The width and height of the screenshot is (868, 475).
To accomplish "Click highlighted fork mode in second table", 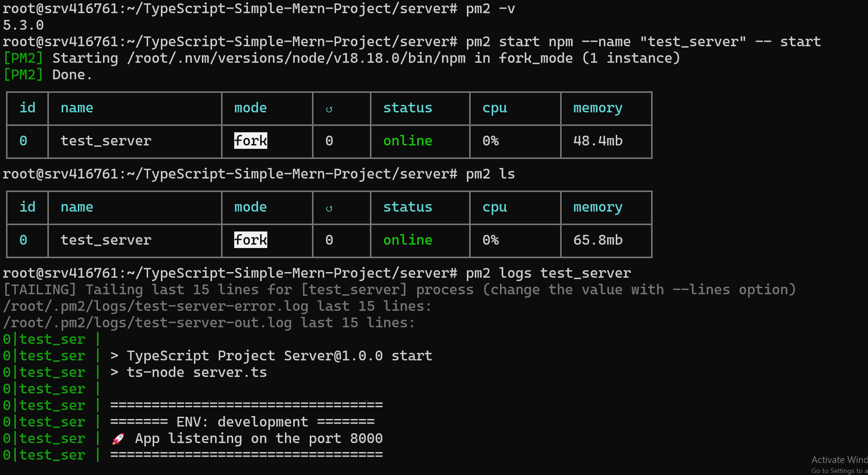I will click(x=250, y=240).
